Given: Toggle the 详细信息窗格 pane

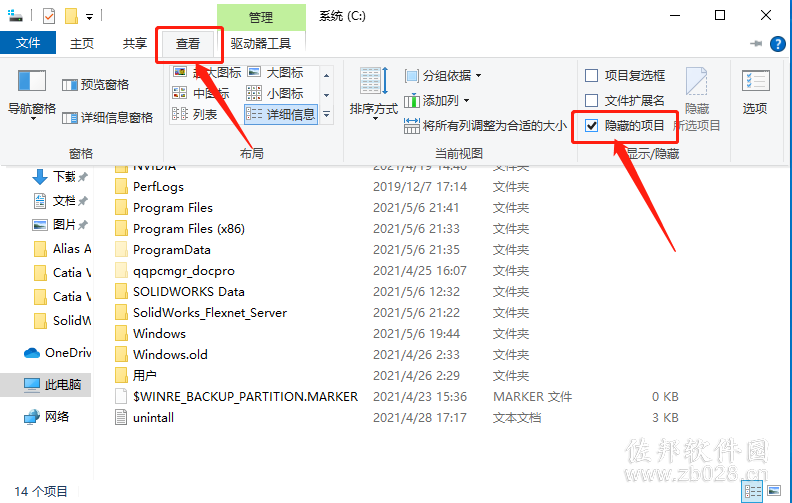Looking at the screenshot, I should point(108,118).
